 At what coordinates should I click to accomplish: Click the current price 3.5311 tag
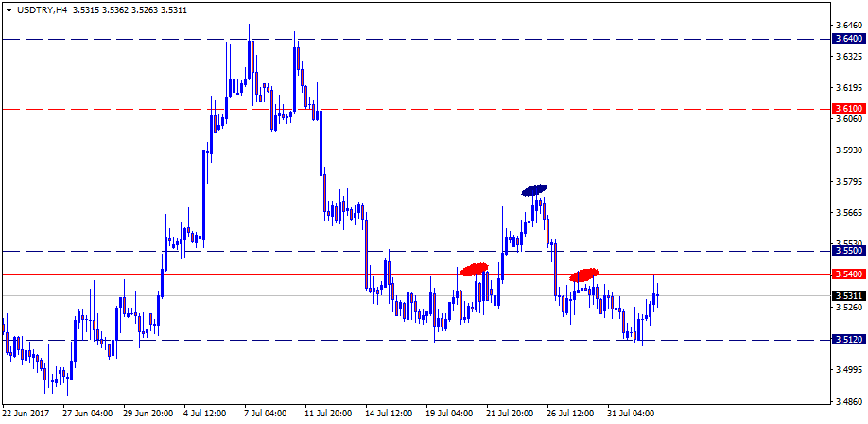tap(846, 295)
